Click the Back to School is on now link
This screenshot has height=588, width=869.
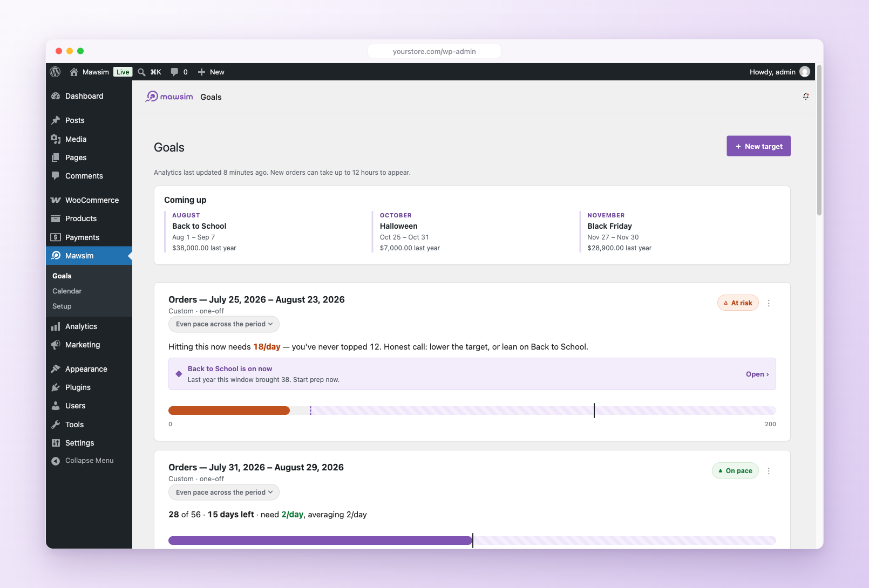pos(230,368)
